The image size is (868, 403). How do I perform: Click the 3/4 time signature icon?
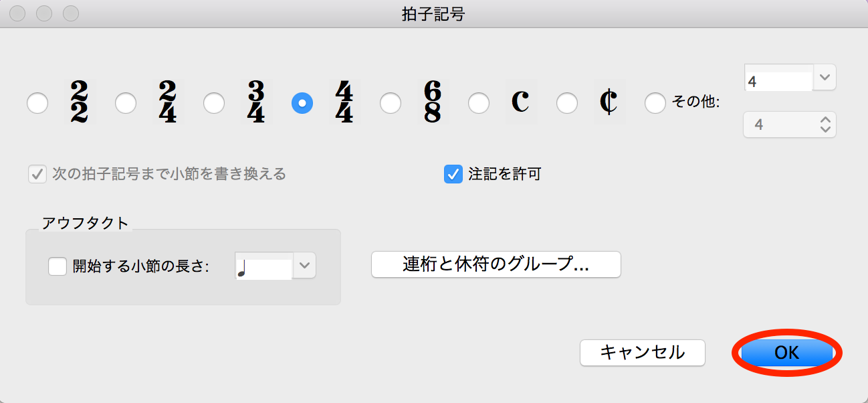point(255,102)
